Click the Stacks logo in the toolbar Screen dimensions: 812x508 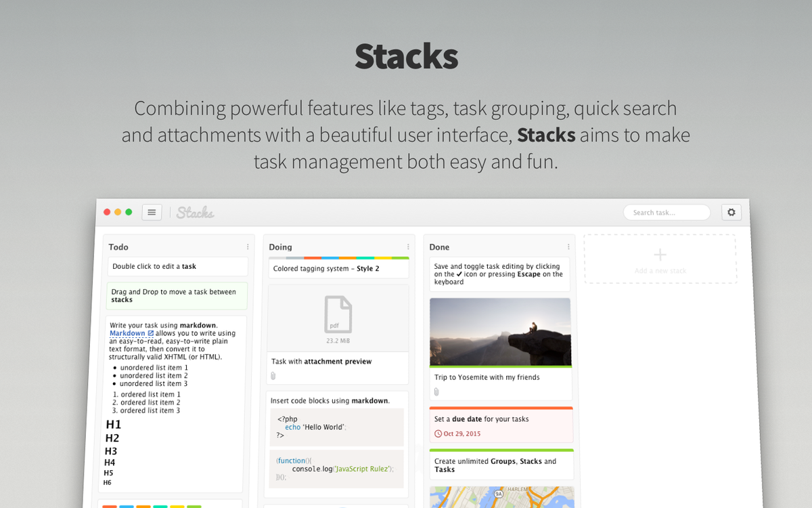point(196,213)
